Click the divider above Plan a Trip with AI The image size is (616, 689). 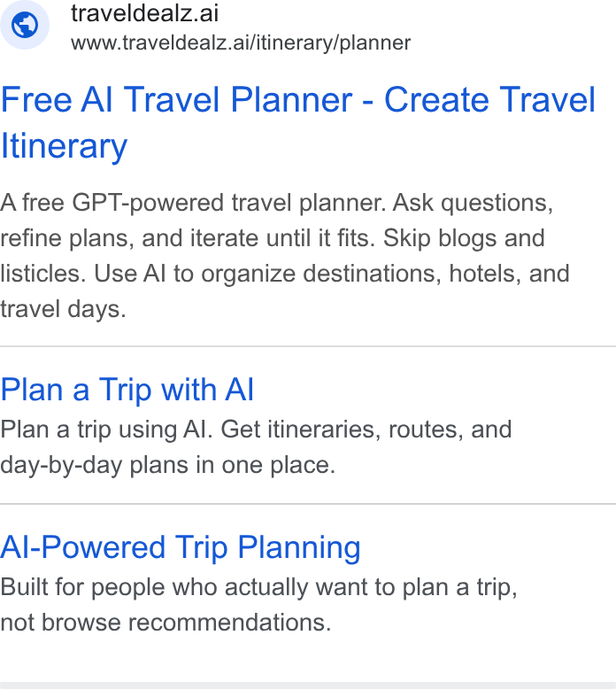coord(308,346)
